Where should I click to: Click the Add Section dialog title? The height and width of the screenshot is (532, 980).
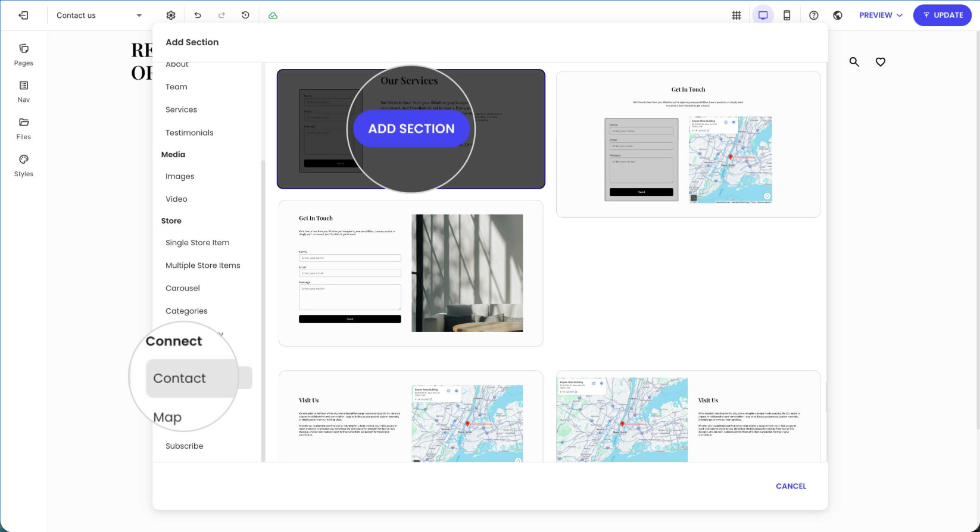click(192, 42)
